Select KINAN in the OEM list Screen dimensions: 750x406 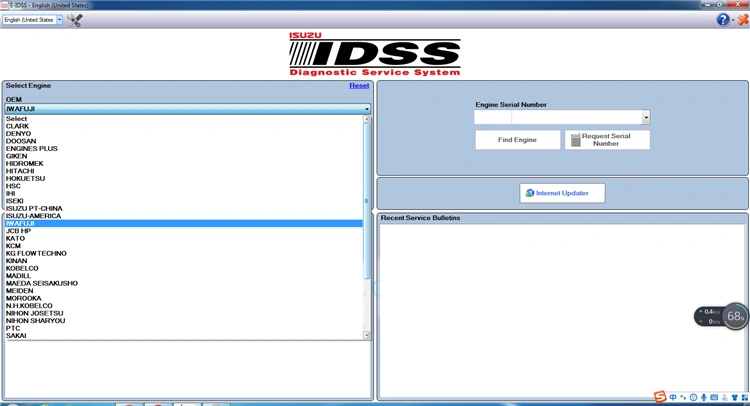(x=184, y=261)
